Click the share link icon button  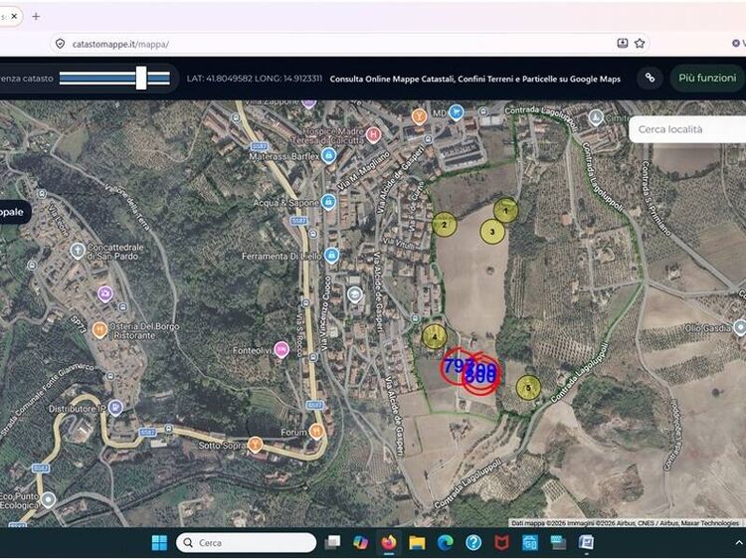(x=650, y=78)
